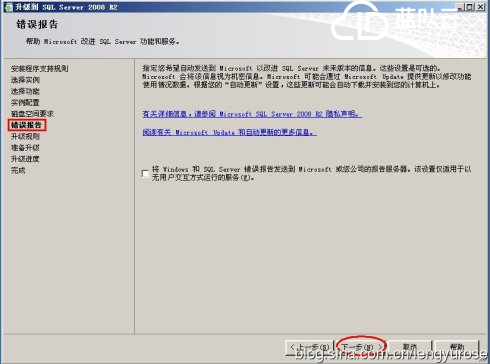The width and height of the screenshot is (490, 364).
Task: Enable sending error reports to Microsoft checkbox
Action: 145,173
